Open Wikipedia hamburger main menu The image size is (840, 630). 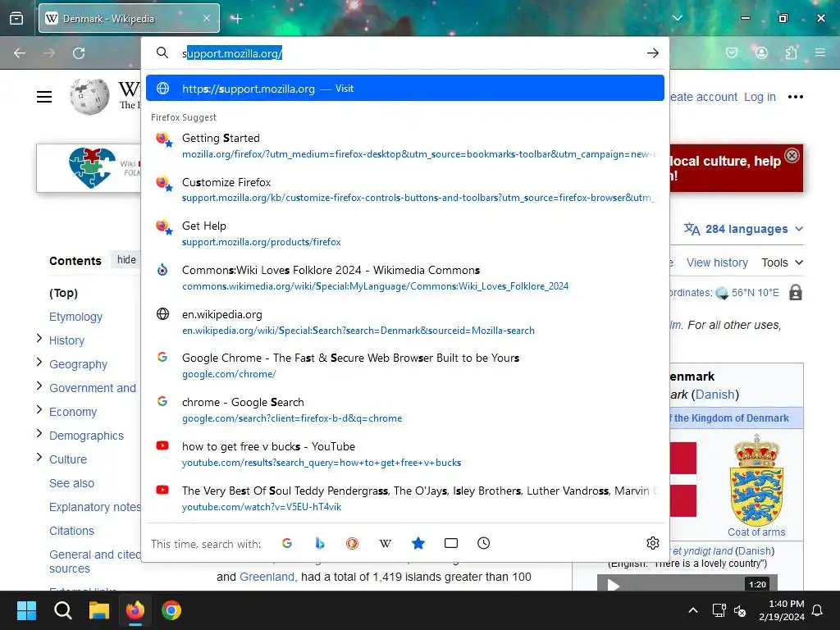[x=44, y=97]
